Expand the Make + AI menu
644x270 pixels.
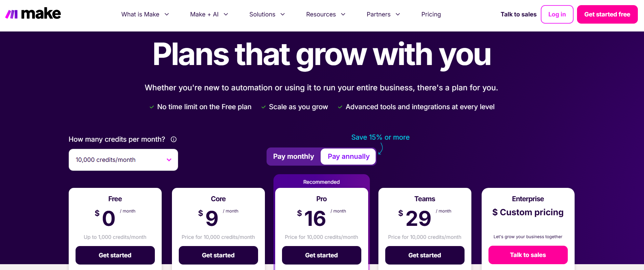click(x=209, y=14)
